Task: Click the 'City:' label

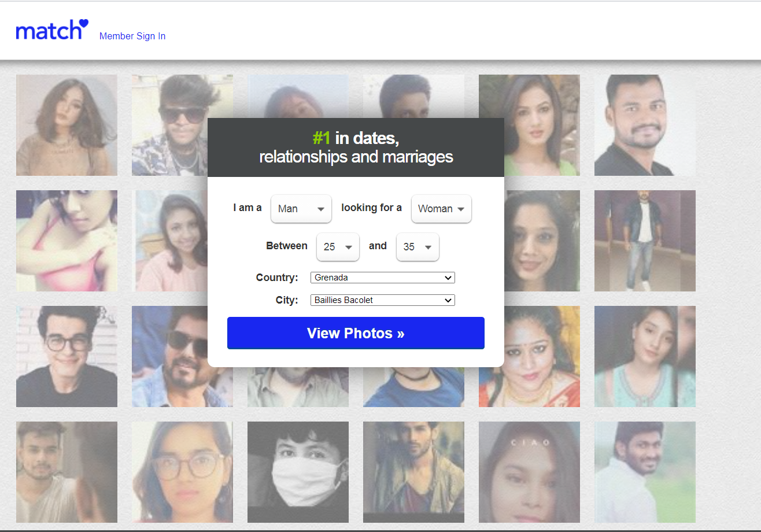Action: (287, 300)
